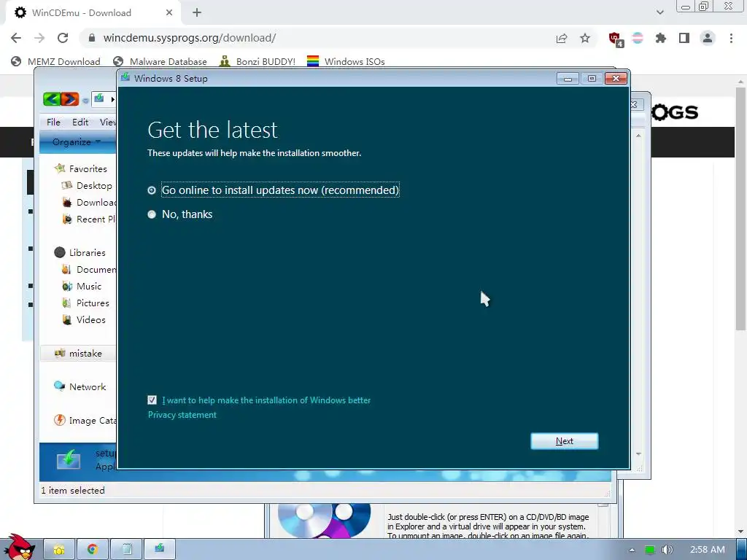The width and height of the screenshot is (747, 560).
Task: Open the Windows ISOs bookmark
Action: pyautogui.click(x=346, y=61)
